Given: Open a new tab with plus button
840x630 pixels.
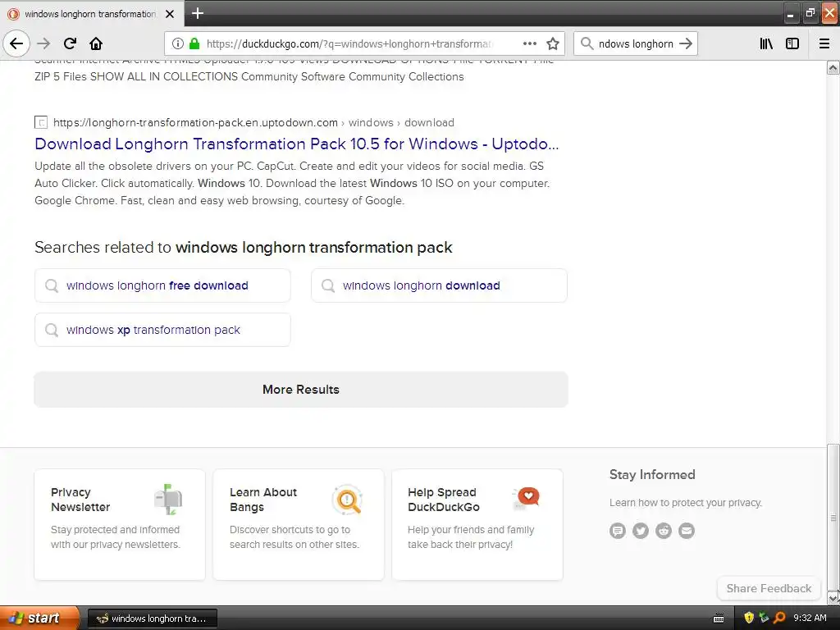Looking at the screenshot, I should click(198, 13).
